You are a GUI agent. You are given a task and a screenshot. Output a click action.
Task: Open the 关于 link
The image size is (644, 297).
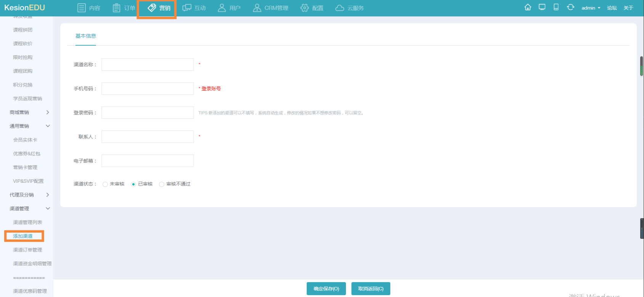(x=628, y=8)
